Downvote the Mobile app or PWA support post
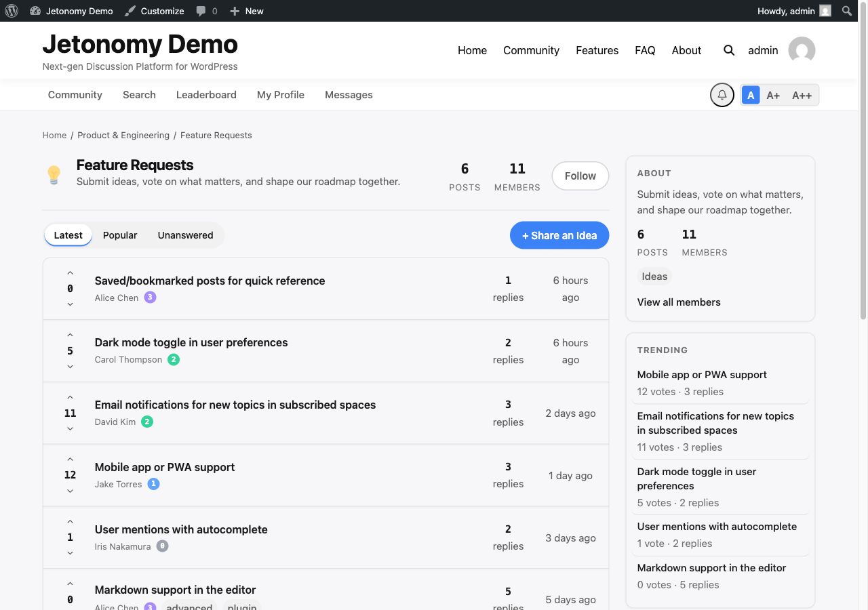868x610 pixels. [70, 491]
